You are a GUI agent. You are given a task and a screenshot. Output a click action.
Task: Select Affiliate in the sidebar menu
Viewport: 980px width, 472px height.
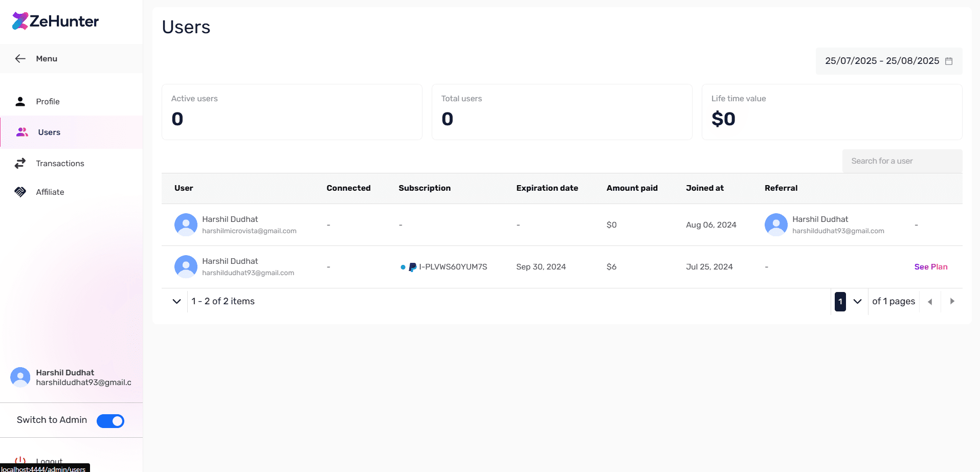tap(50, 192)
